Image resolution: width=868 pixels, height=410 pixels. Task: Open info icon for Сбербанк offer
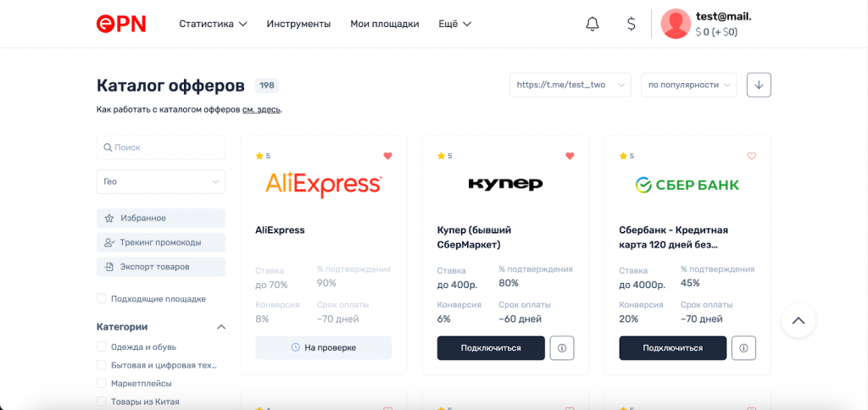[743, 348]
